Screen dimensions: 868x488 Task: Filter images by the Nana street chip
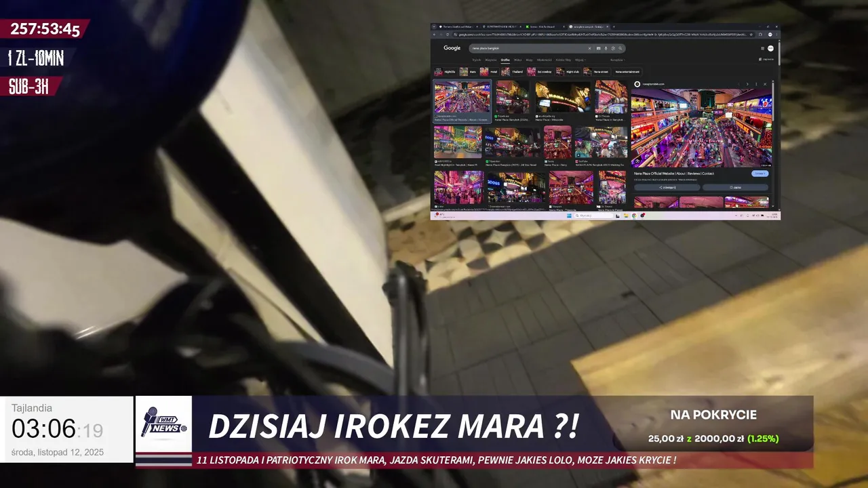coord(596,72)
